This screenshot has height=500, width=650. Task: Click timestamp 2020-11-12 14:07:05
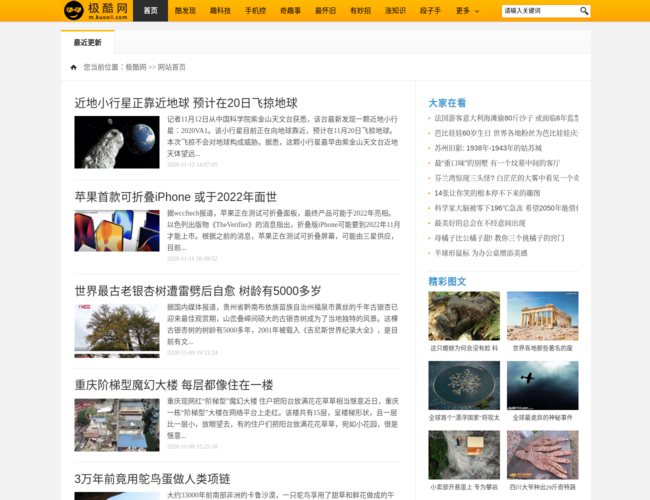(x=192, y=165)
